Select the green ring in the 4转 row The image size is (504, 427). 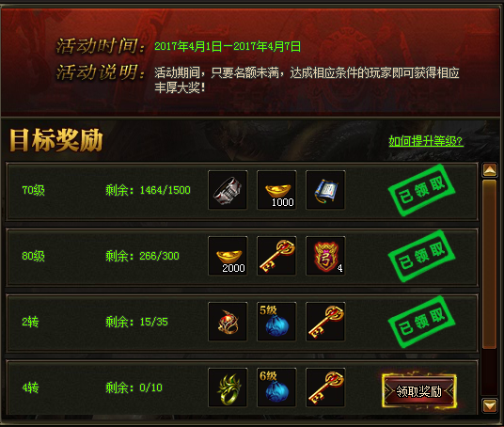[x=228, y=387]
